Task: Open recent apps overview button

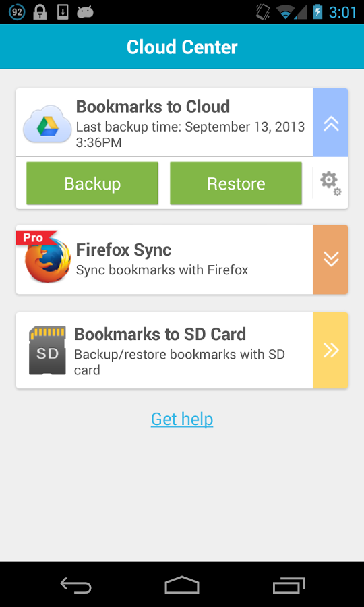Action: pos(289,585)
